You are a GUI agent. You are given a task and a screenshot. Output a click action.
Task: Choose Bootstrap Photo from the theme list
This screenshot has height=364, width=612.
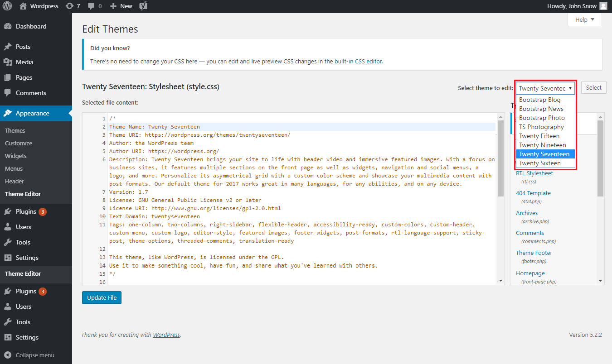click(545, 118)
